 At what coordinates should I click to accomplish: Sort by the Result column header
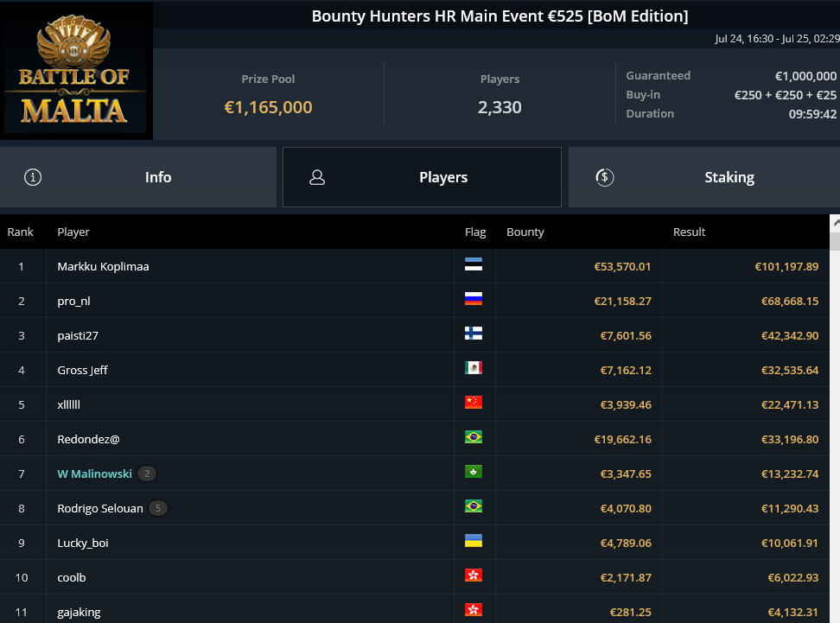(689, 232)
